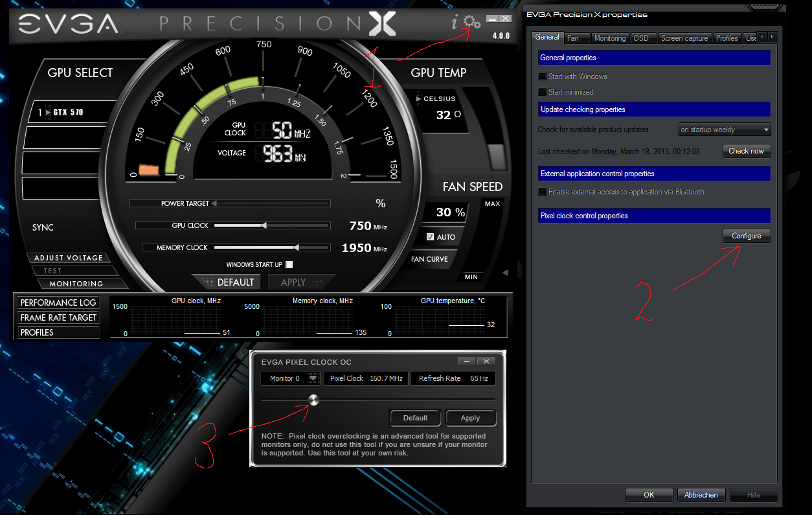Click the MEMORY CLOCK slider handle
812x515 pixels.
coord(296,247)
